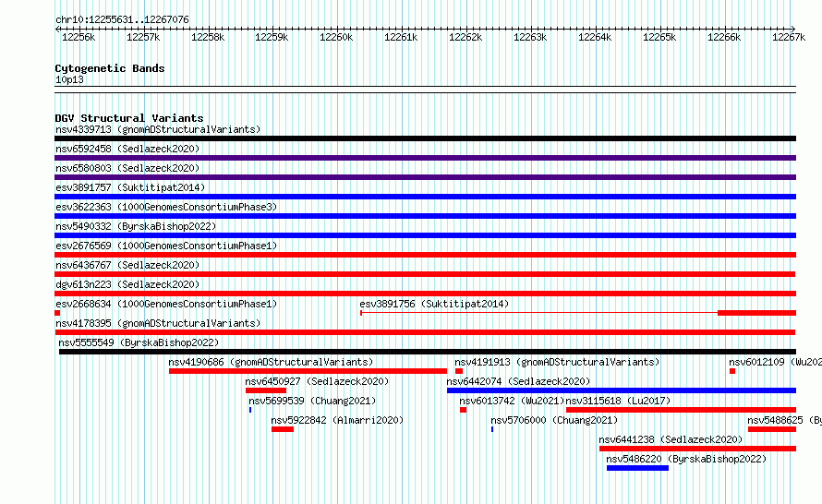Open the nsv5490332 (ByrskaBishop2022) label
Screen dimensions: 822x504
[136, 226]
